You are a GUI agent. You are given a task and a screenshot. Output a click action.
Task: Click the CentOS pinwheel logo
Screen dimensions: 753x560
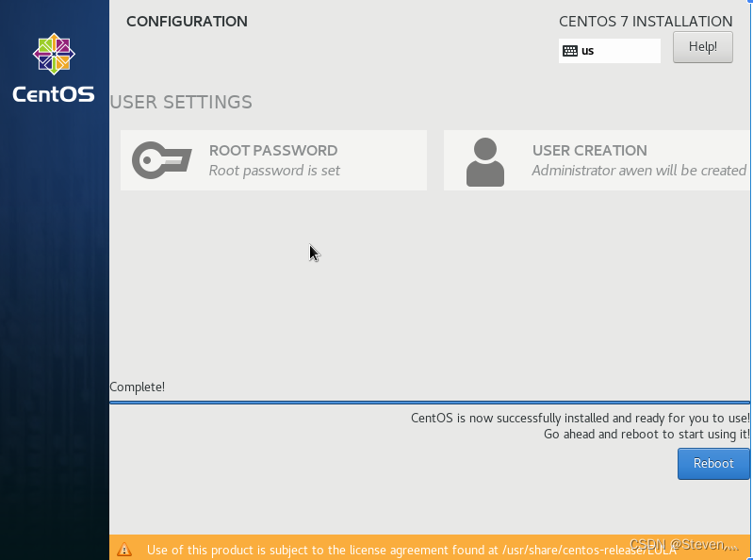[53, 55]
